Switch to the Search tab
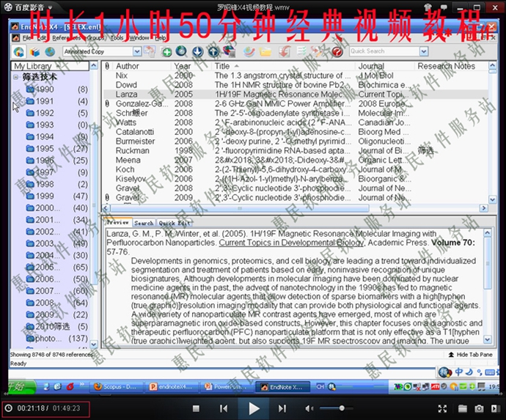The width and height of the screenshot is (506, 420). click(144, 223)
